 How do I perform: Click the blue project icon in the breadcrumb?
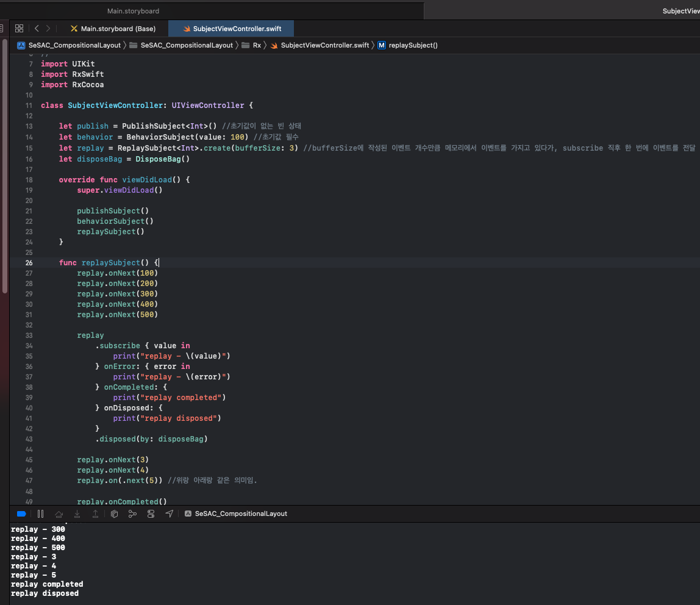click(21, 45)
